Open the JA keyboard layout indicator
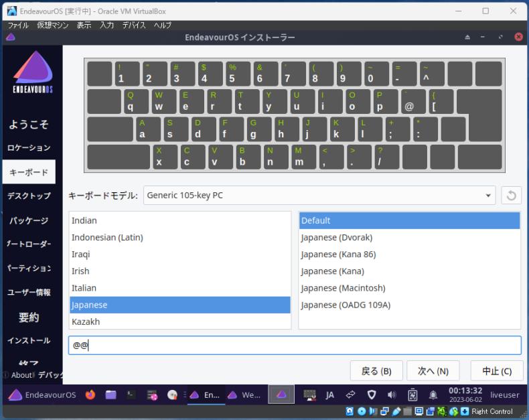 [329, 395]
